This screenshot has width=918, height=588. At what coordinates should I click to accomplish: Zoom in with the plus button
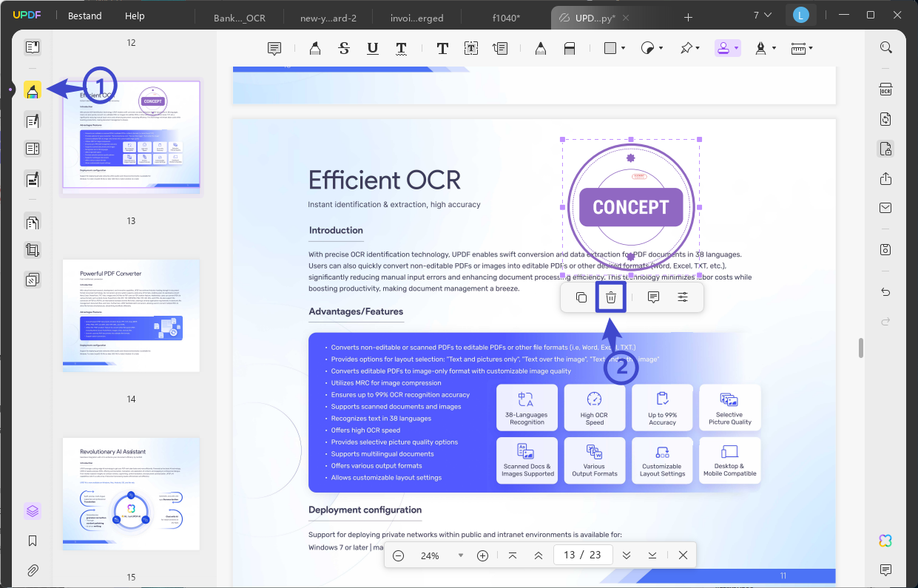(x=483, y=555)
